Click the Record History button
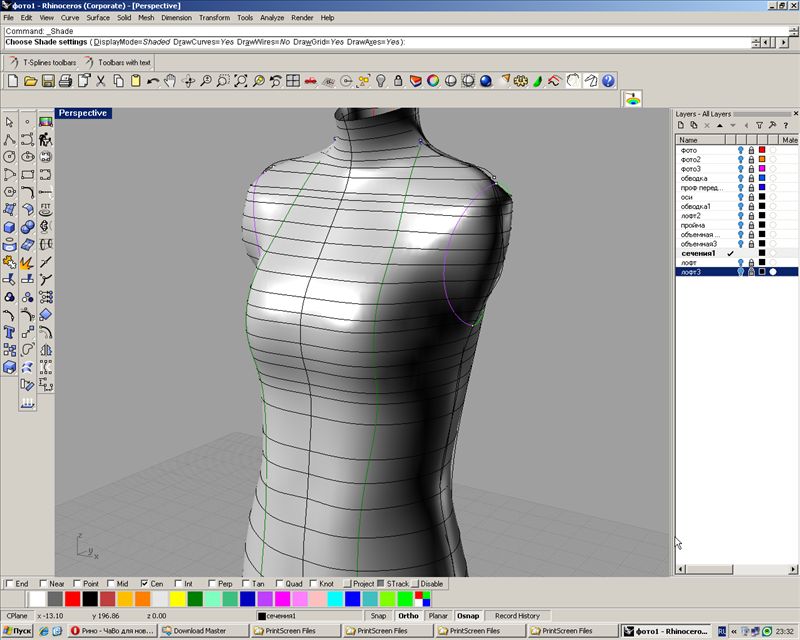This screenshot has width=800, height=640. click(x=517, y=615)
